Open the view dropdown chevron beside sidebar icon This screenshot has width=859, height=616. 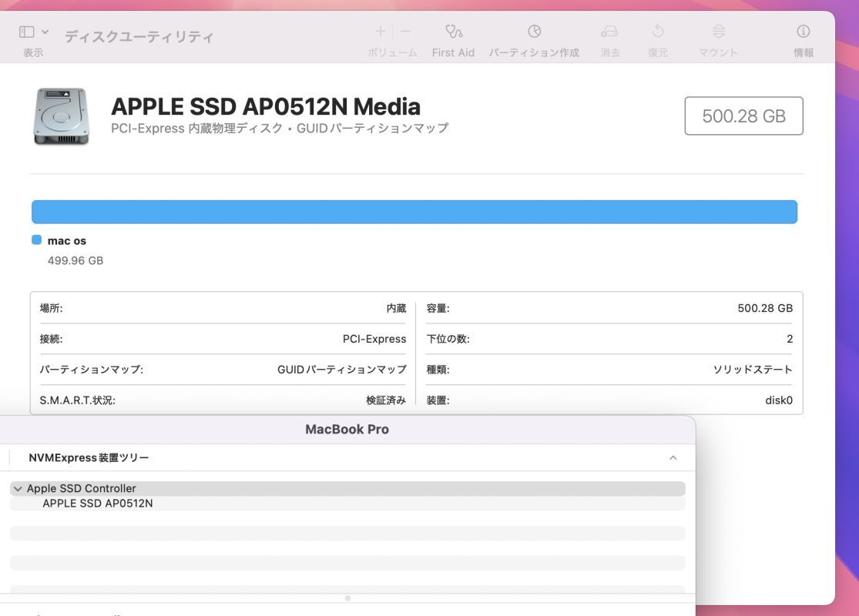pyautogui.click(x=45, y=32)
